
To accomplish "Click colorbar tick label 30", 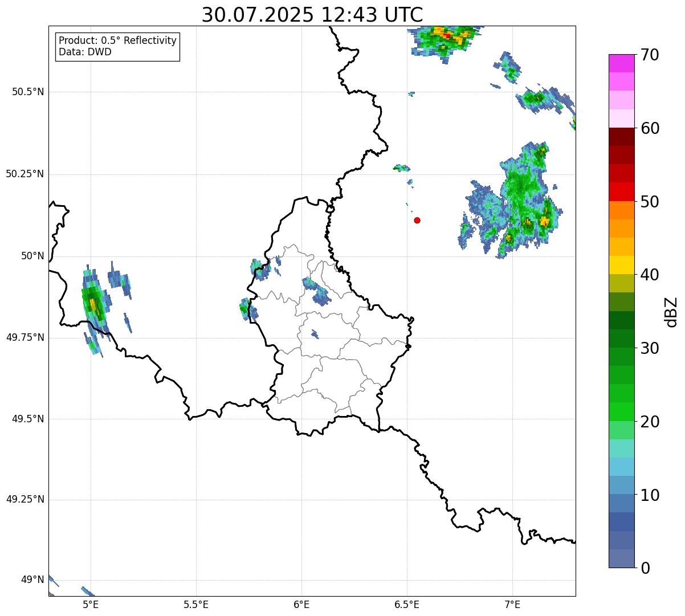I will click(650, 348).
